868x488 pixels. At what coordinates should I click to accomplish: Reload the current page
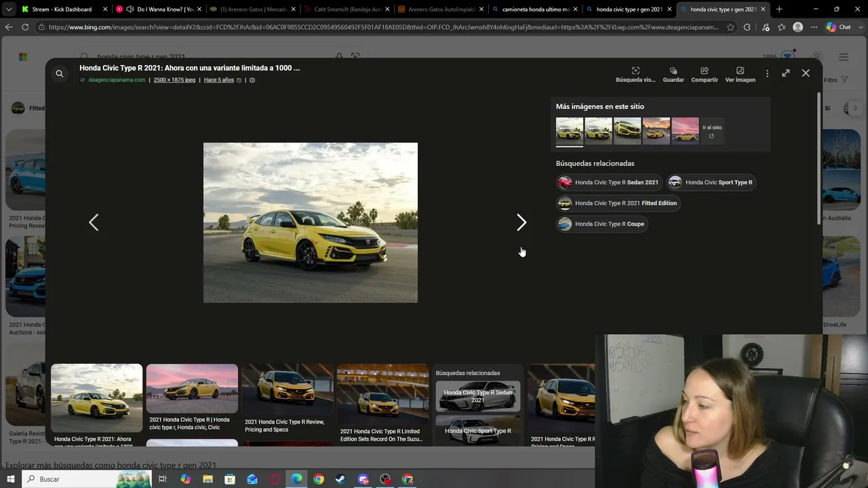(25, 27)
